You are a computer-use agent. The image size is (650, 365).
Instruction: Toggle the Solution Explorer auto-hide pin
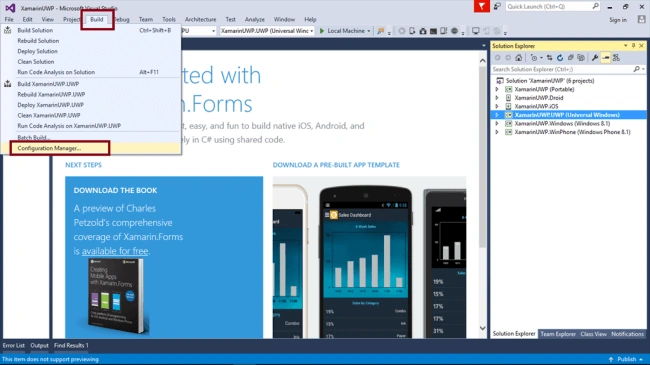pyautogui.click(x=633, y=46)
